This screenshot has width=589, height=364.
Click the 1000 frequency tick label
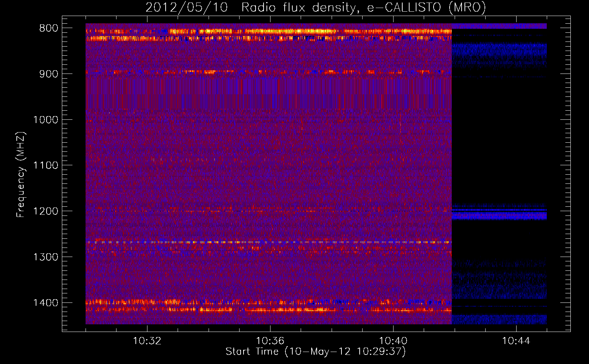click(46, 120)
